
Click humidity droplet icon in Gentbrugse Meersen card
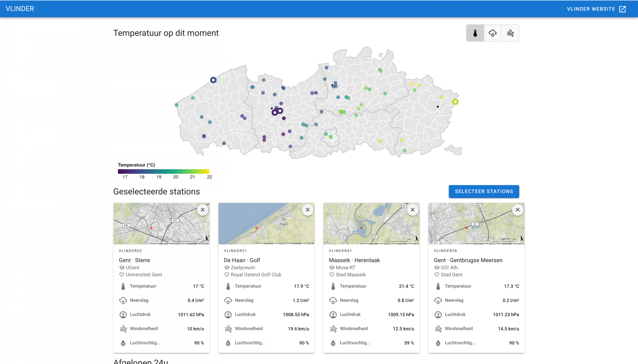(x=438, y=343)
